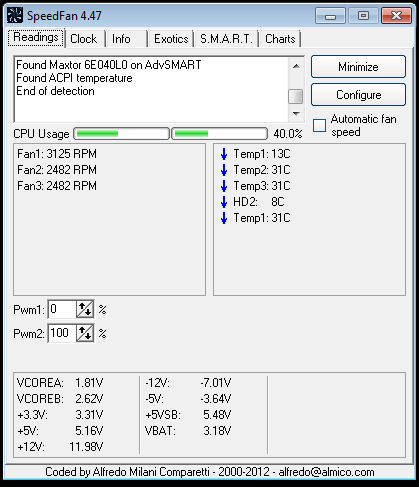
Task: Click the log scrollbar thumb
Action: (296, 97)
